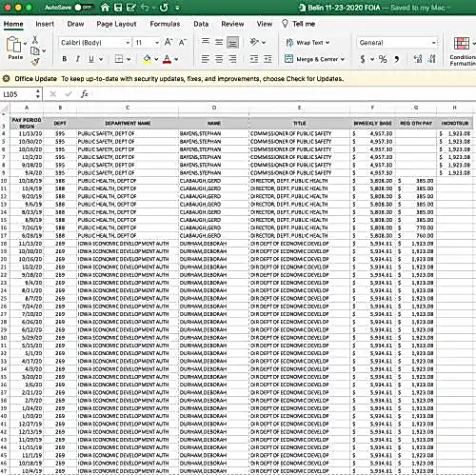Click the DEPARTMENT NAME header cell
The image size is (476, 475).
point(128,123)
